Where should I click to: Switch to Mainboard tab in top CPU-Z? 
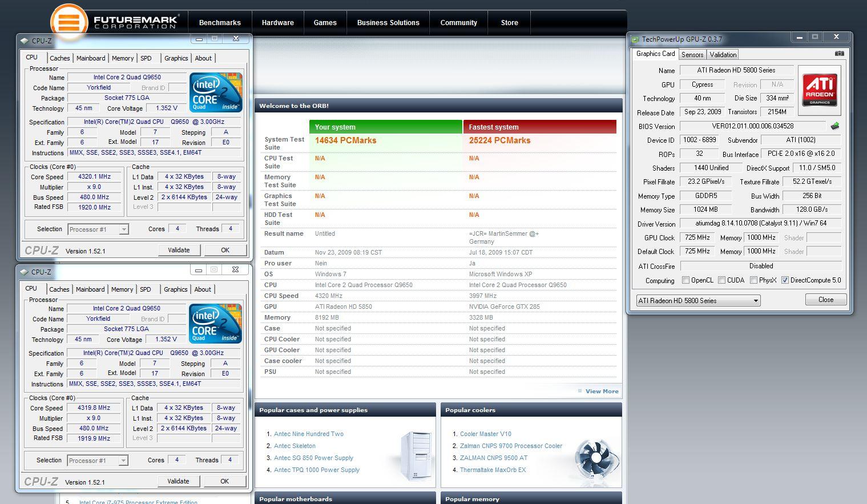(x=91, y=58)
